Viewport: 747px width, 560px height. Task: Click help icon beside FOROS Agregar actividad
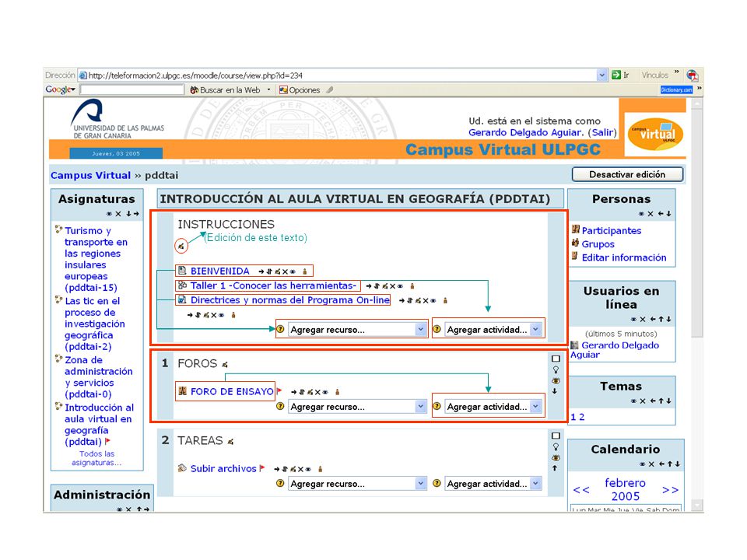[437, 406]
